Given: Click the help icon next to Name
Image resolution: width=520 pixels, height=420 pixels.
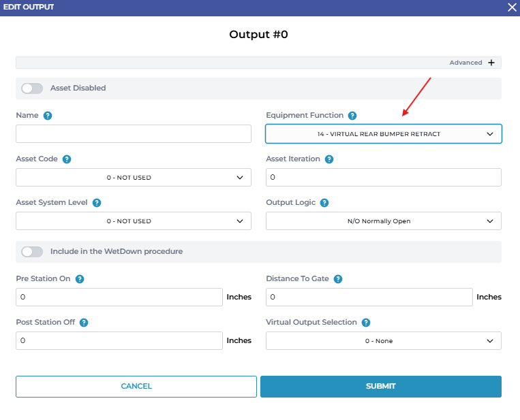Looking at the screenshot, I should pos(48,116).
